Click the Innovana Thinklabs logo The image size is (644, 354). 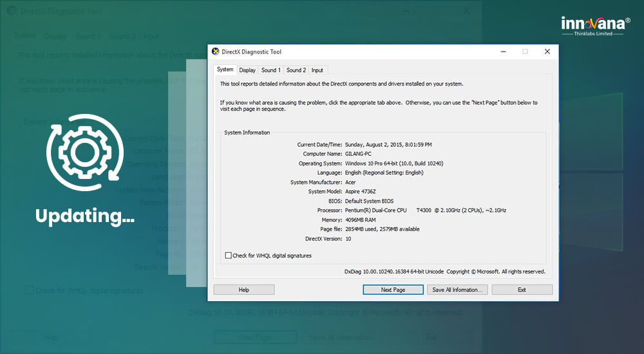595,26
